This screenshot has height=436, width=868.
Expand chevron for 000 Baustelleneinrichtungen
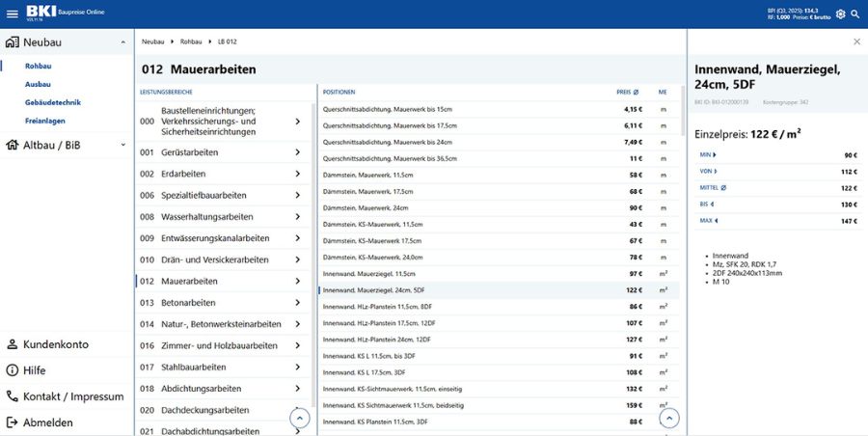[298, 122]
